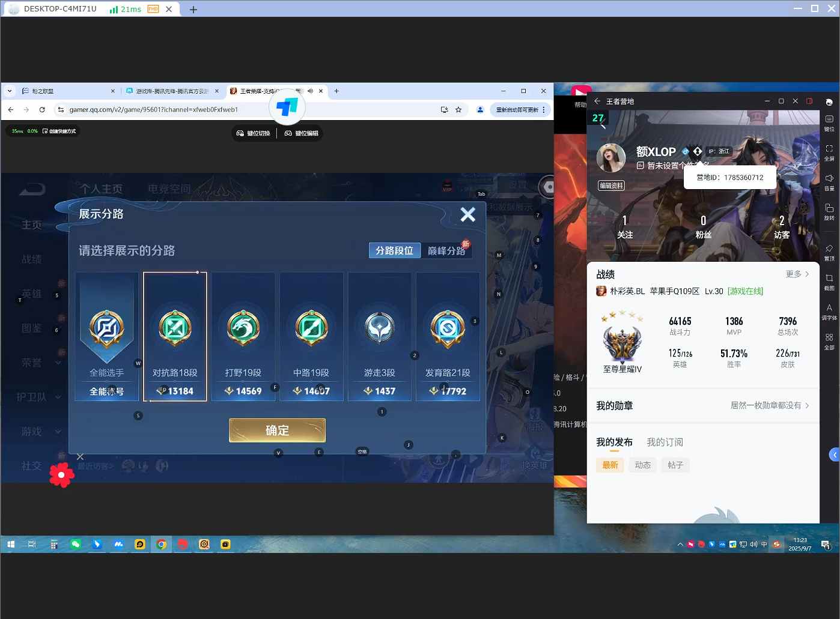Expand the 护卫队 game menu chevron
Image resolution: width=840 pixels, height=619 pixels.
(x=58, y=397)
